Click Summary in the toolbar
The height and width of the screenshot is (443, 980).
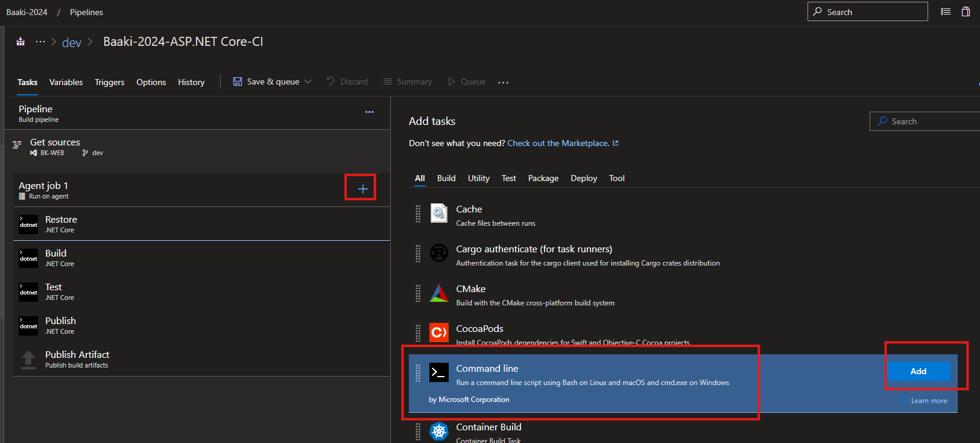pos(407,81)
